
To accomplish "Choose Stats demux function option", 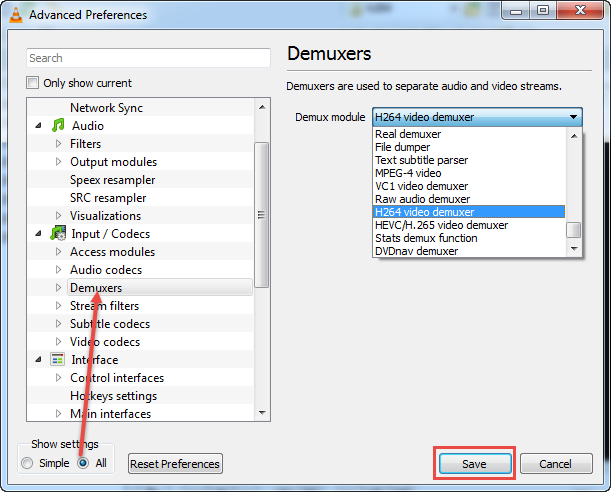I will pyautogui.click(x=469, y=238).
